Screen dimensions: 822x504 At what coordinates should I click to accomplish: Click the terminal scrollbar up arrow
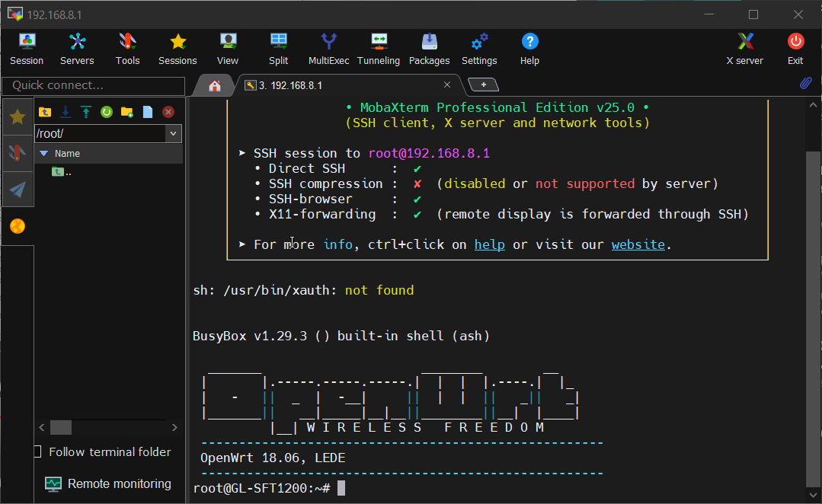813,105
